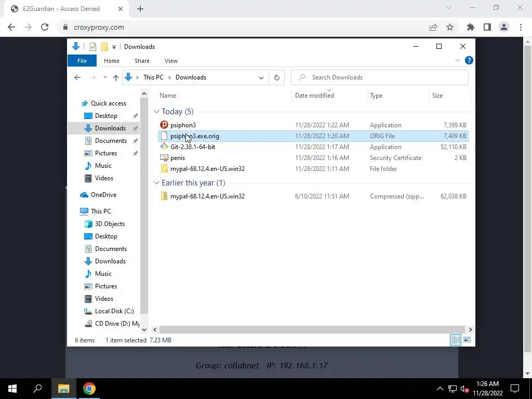Click Search Downloads input field
The image size is (532, 399).
pos(380,77)
